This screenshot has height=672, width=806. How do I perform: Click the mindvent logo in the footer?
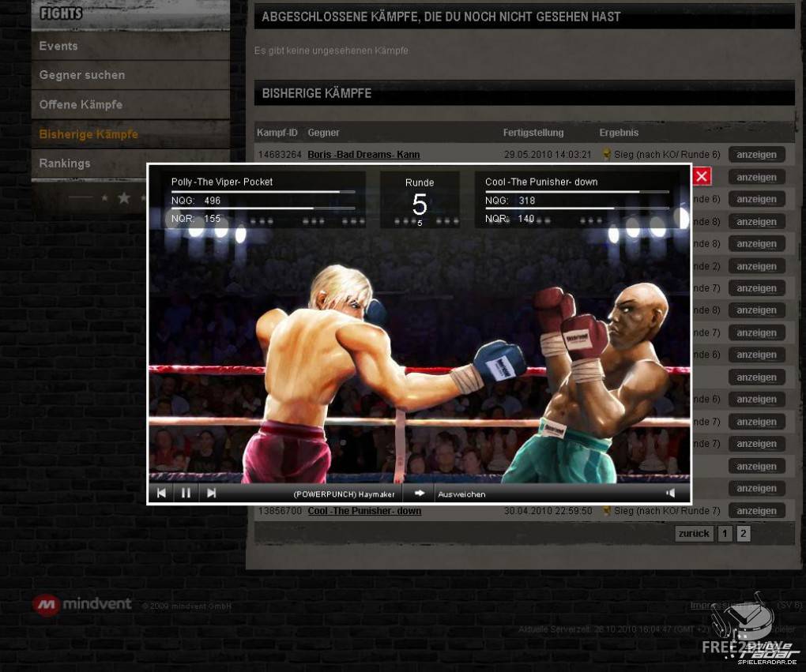coord(82,604)
